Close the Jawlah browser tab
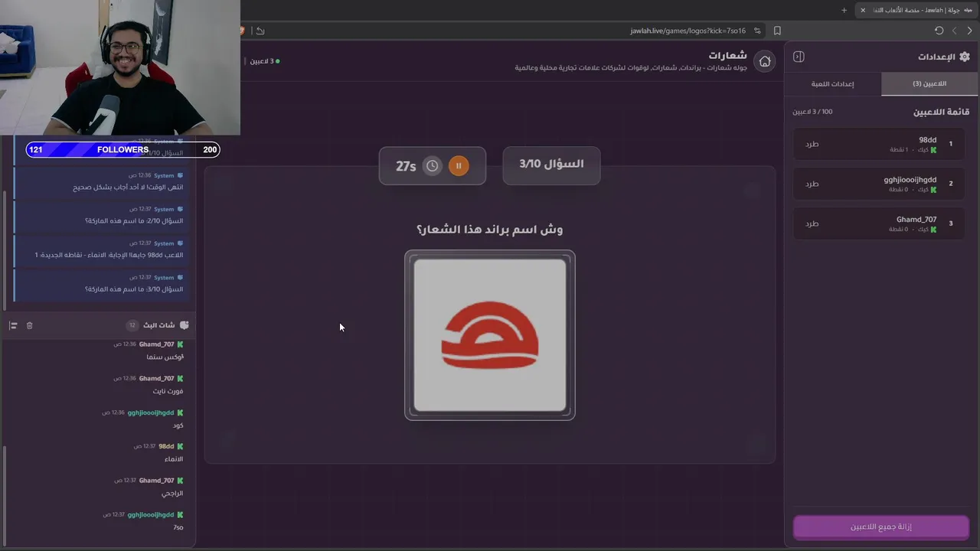Screen dimensions: 980x551 coord(863,10)
